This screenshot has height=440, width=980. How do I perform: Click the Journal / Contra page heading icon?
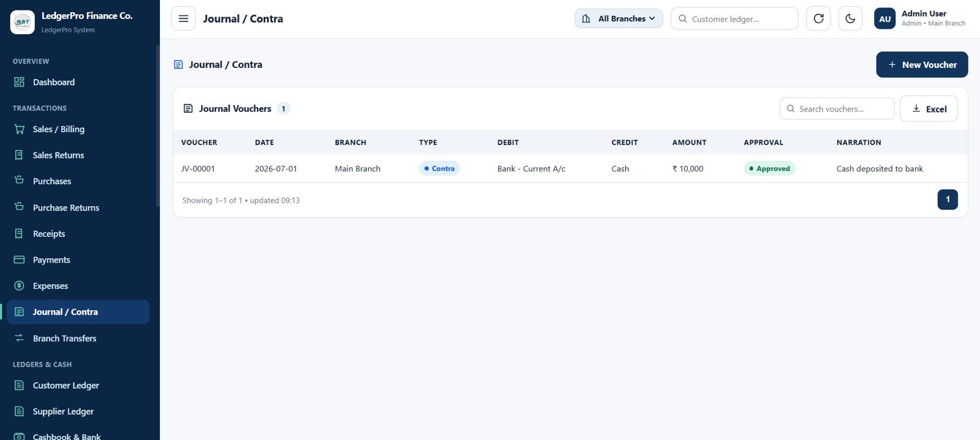click(178, 64)
